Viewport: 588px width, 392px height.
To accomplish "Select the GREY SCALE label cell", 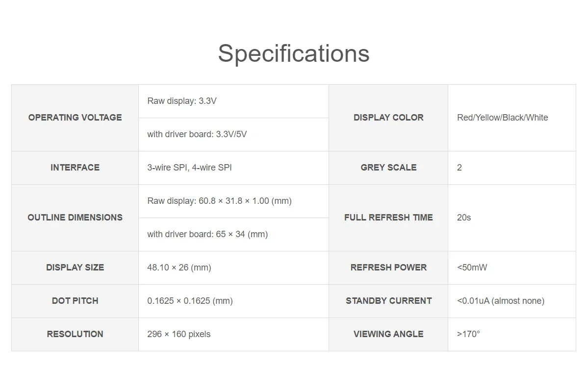I will (388, 168).
